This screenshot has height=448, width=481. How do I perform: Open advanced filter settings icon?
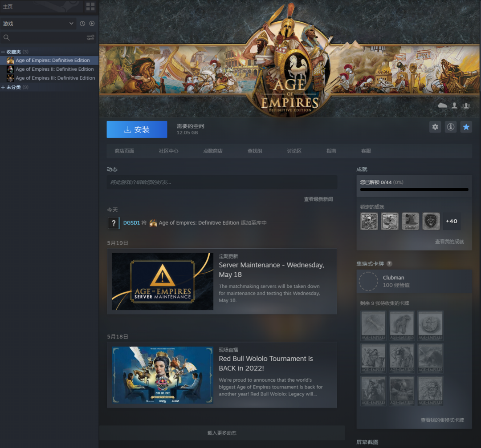coord(90,38)
